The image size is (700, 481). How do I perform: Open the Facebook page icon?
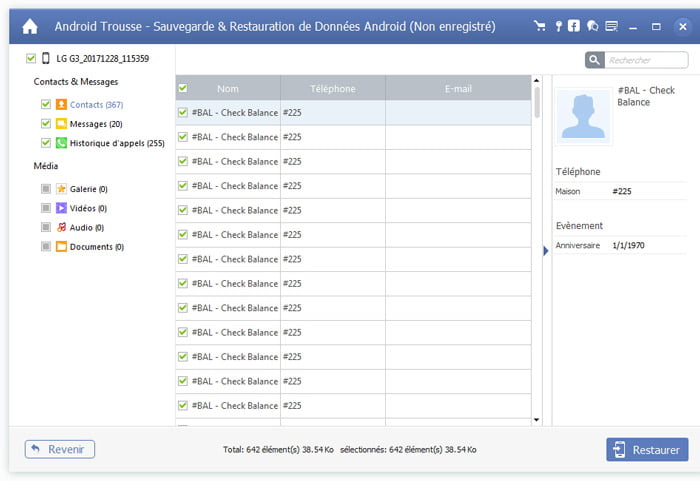[x=574, y=26]
